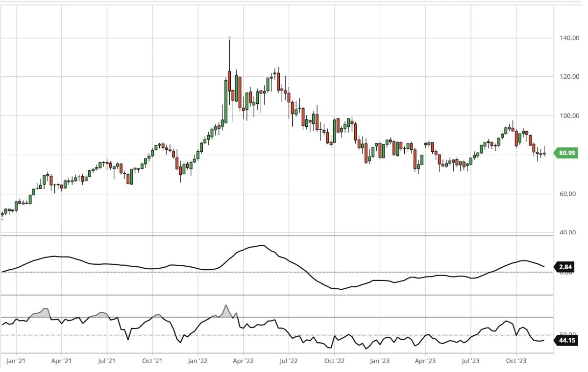The image size is (588, 372).
Task: Click the green circle marking the chart low
Action: coord(2,218)
